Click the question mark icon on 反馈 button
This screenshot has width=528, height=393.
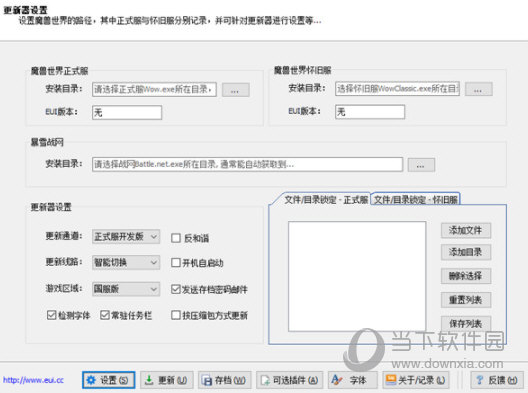click(x=480, y=380)
